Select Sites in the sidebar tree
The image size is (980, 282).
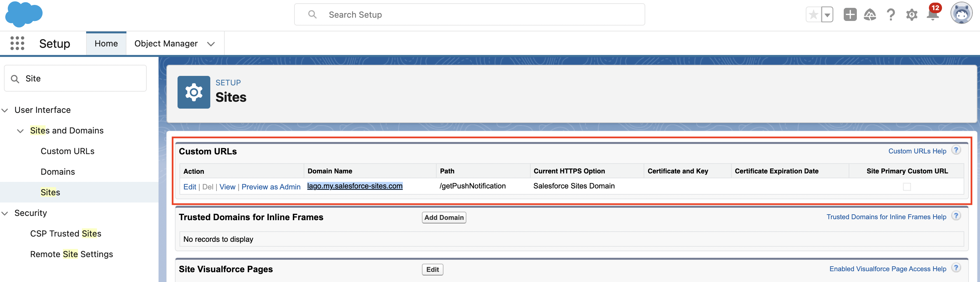50,192
